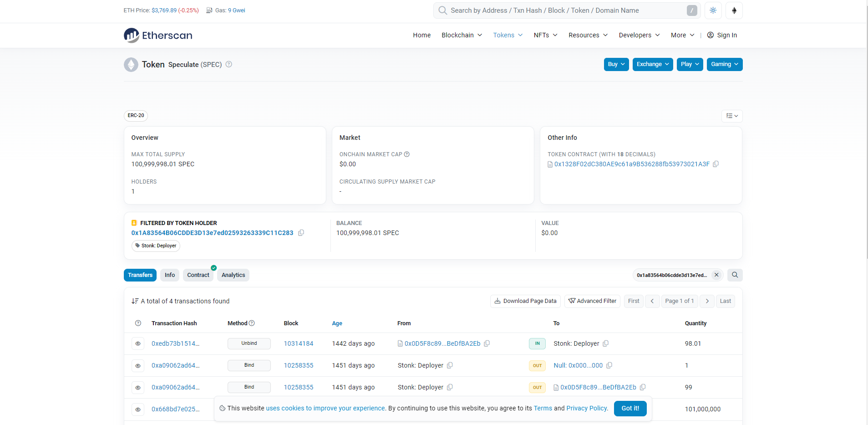Viewport: 868px width, 425px height.
Task: Open block 10258355 in the Null address row
Action: coord(299,365)
